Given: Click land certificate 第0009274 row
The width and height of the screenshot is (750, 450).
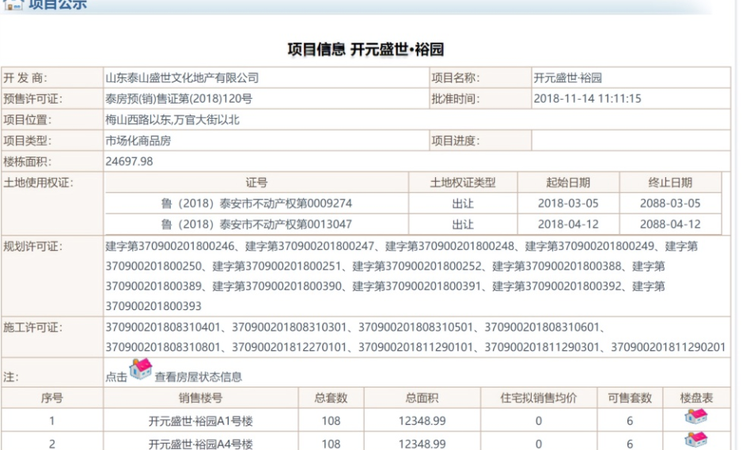Looking at the screenshot, I should (256, 204).
